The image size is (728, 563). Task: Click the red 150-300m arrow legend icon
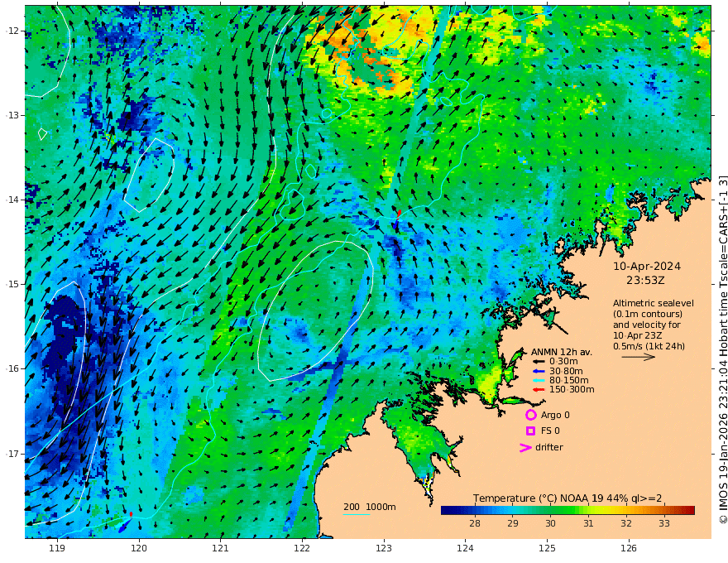click(539, 390)
